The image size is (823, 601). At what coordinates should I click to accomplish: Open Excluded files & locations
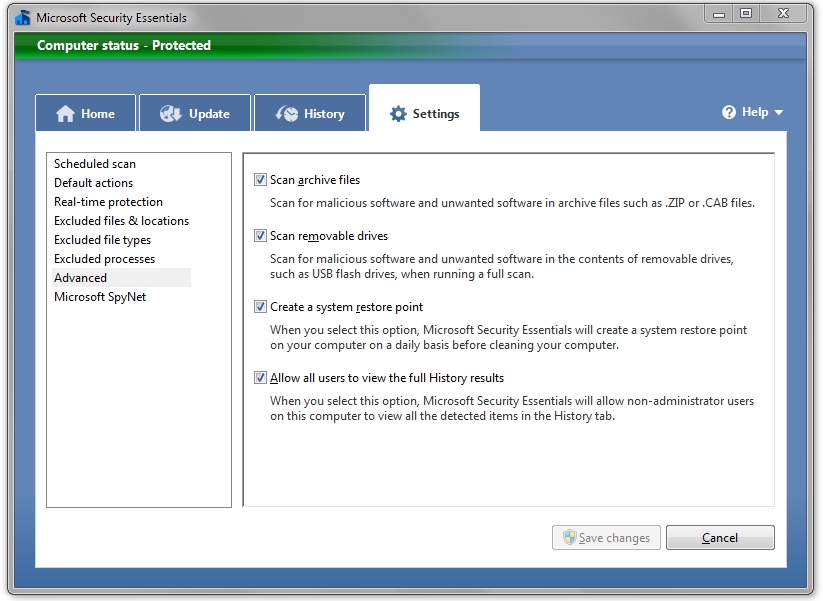[121, 220]
